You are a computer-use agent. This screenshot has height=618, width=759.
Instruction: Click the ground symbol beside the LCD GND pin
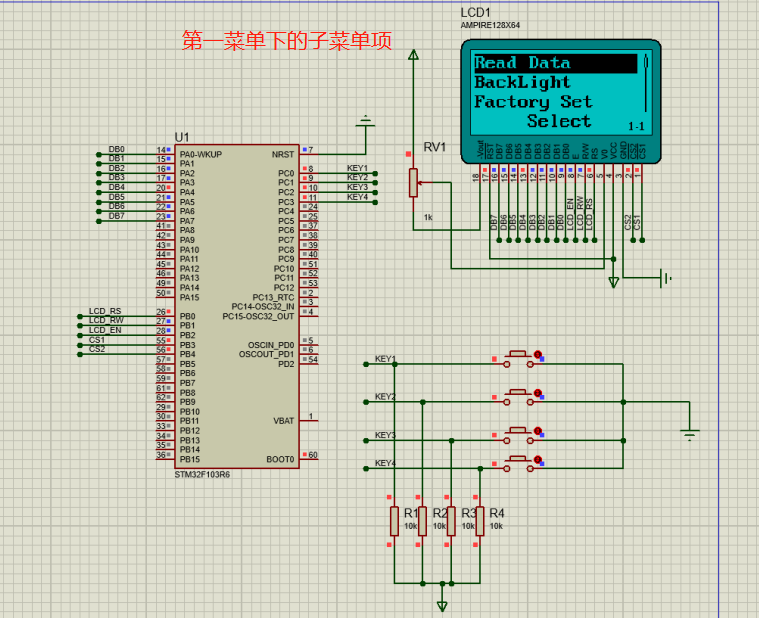pyautogui.click(x=666, y=278)
